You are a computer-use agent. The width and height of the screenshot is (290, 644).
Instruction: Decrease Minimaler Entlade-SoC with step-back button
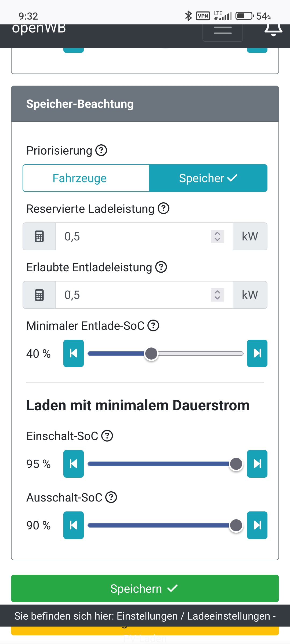coord(74,353)
